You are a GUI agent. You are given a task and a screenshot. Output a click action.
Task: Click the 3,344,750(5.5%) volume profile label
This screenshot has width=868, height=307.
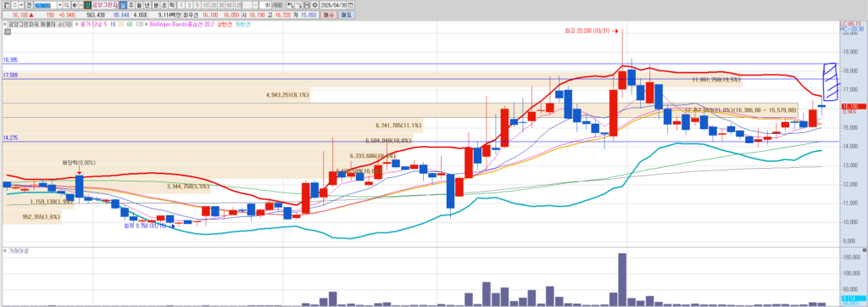click(188, 187)
